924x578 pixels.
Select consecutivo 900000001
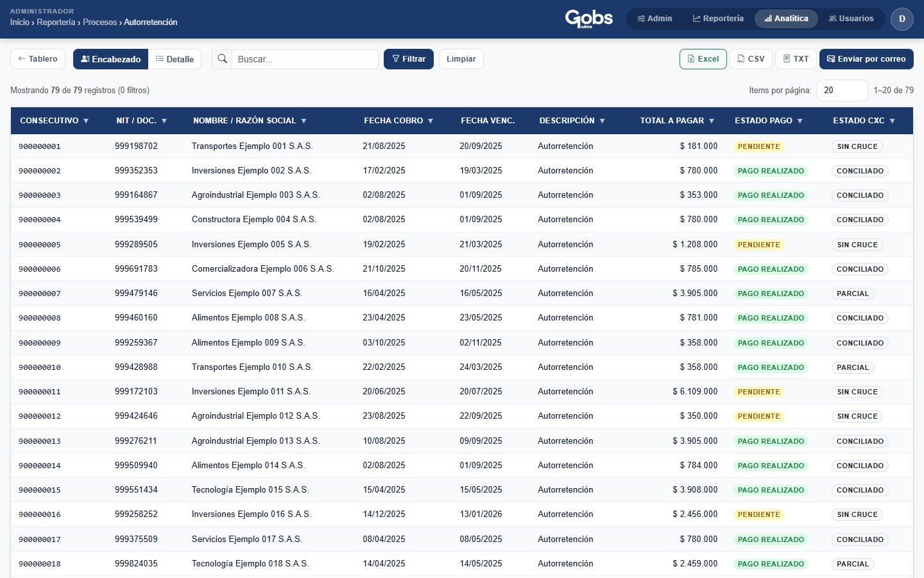click(40, 146)
